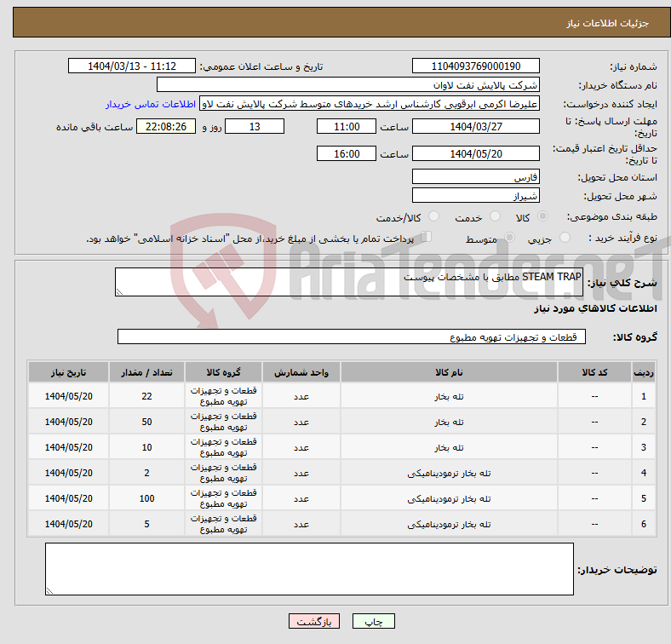
Task: Select the خدمت radio button
Action: coord(495,216)
